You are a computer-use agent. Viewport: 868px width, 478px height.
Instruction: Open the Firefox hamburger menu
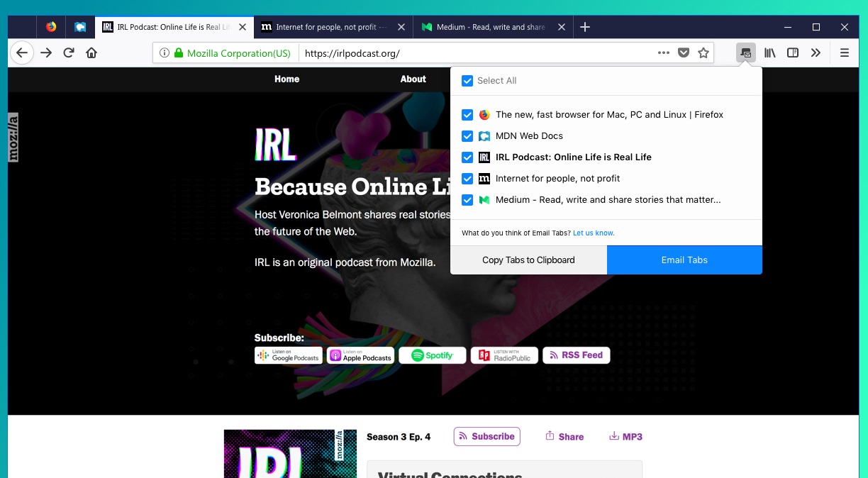point(845,52)
